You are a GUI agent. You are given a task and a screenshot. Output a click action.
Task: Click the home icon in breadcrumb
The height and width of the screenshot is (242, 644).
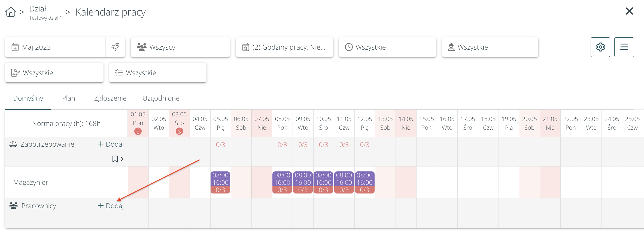[11, 12]
